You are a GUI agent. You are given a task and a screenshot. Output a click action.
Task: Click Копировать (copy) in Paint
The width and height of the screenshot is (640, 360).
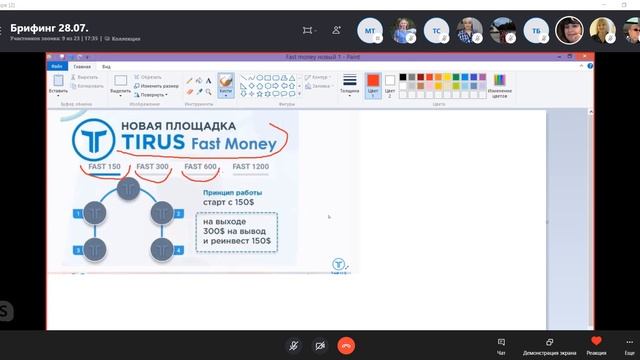(87, 86)
